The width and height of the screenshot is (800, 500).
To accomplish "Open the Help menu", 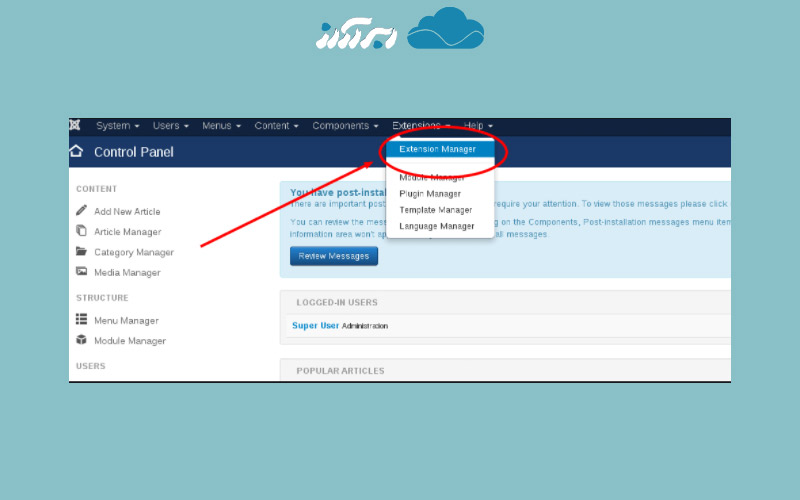I will (478, 126).
